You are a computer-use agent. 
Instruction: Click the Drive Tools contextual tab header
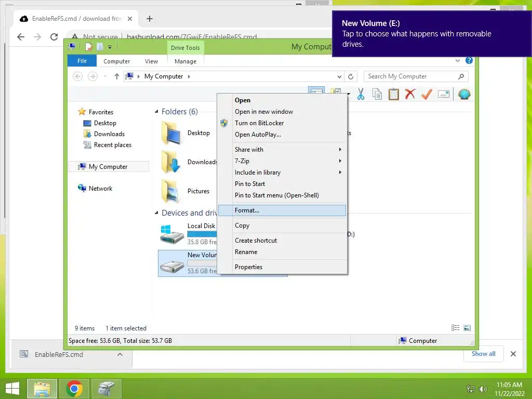185,48
